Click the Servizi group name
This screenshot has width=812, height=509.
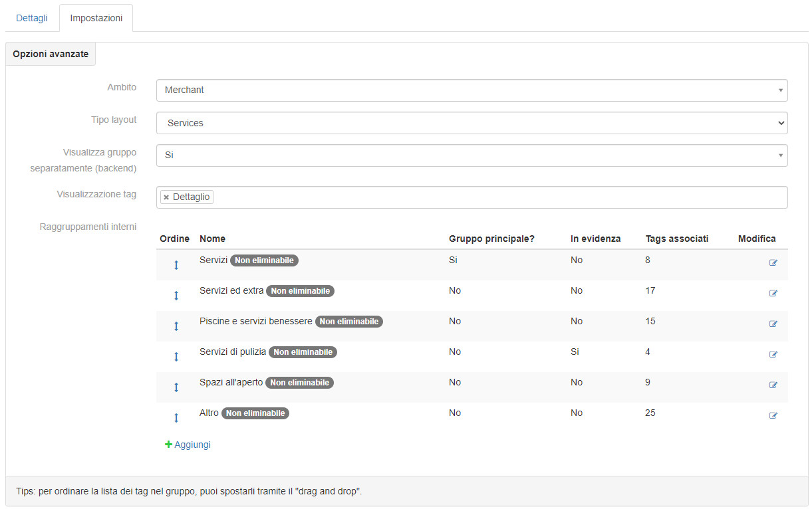(213, 260)
